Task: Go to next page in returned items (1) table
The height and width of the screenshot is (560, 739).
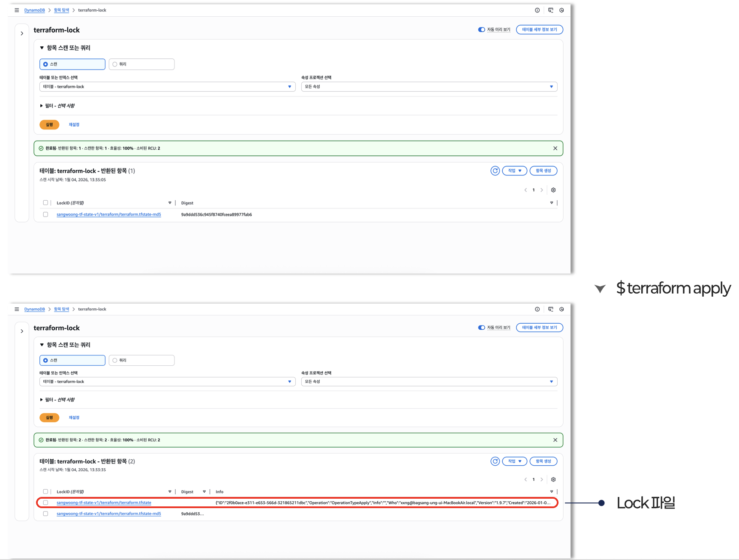Action: point(542,190)
